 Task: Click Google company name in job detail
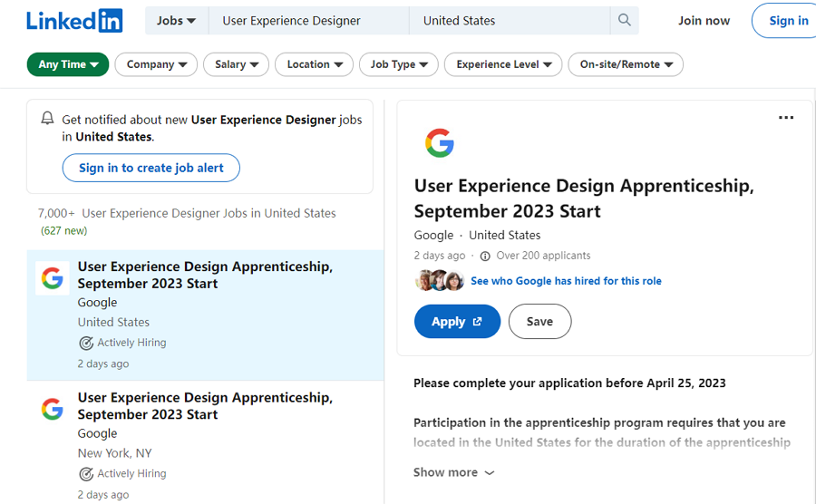pyautogui.click(x=433, y=235)
